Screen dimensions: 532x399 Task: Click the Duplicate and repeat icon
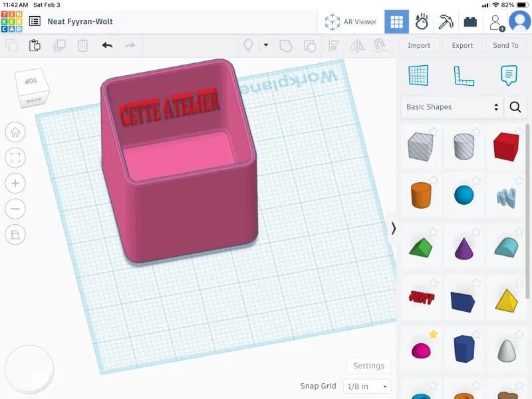[x=59, y=45]
